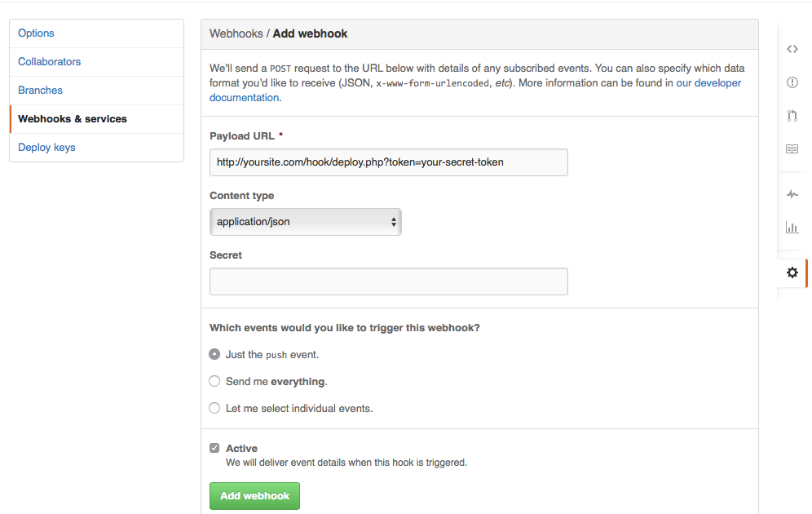This screenshot has width=812, height=514.
Task: Toggle the Active checkbox
Action: (214, 448)
